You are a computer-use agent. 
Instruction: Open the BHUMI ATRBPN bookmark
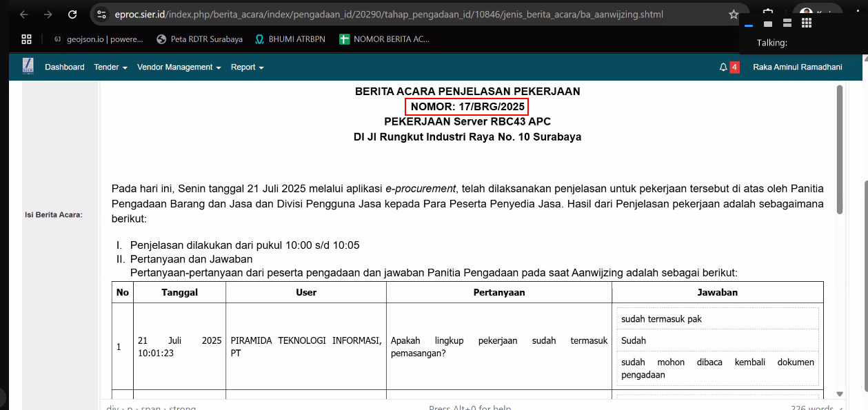(x=293, y=39)
